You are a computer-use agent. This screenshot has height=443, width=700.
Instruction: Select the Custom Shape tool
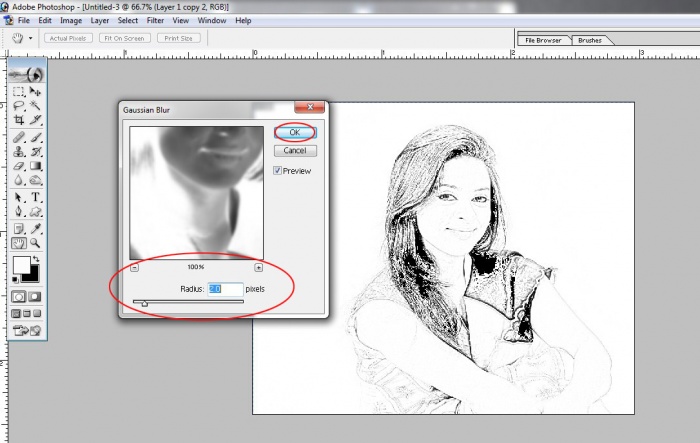(x=35, y=211)
